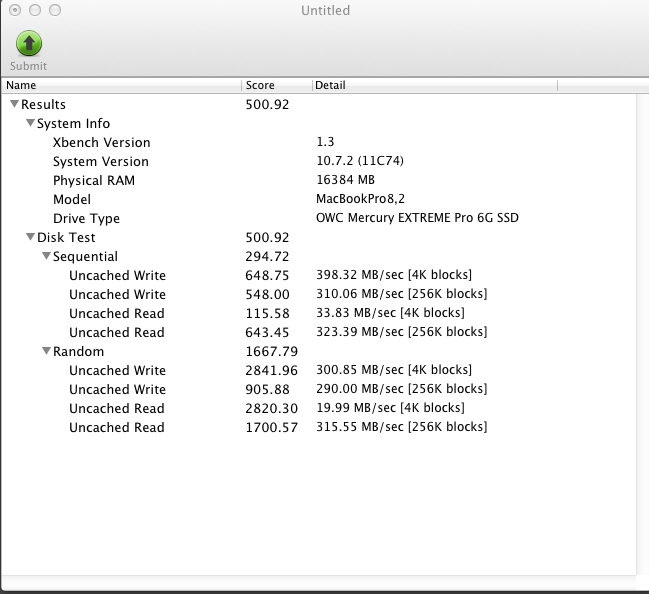Collapse the System Info disclosure triangle

click(x=30, y=123)
